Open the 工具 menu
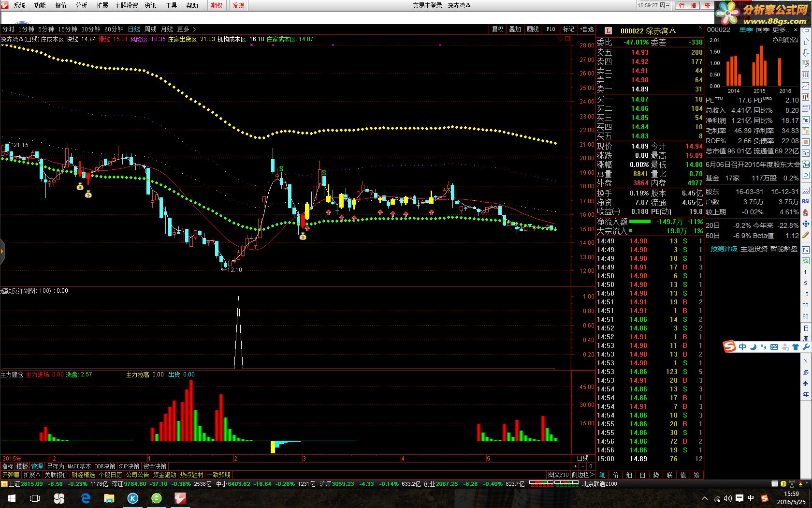The image size is (812, 508). coord(171,5)
